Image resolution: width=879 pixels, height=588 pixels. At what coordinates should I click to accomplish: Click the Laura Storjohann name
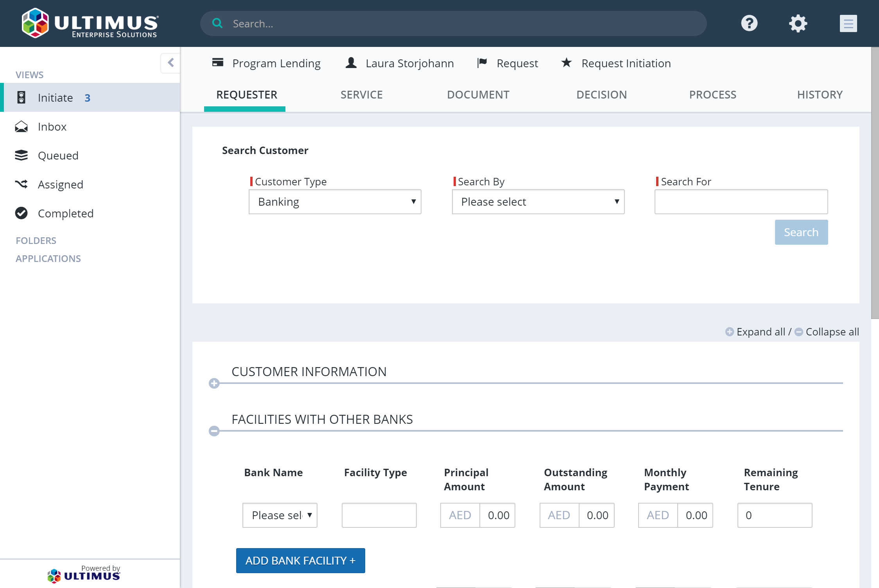tap(410, 63)
